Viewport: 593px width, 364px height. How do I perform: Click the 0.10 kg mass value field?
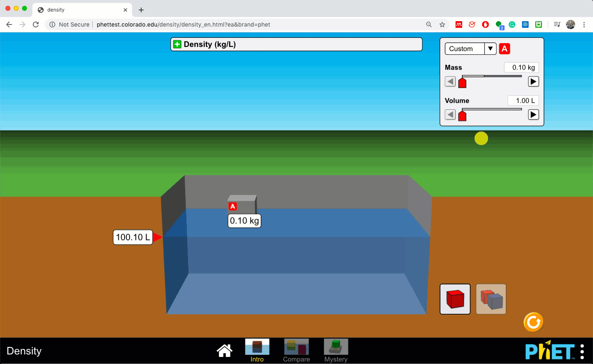[521, 67]
